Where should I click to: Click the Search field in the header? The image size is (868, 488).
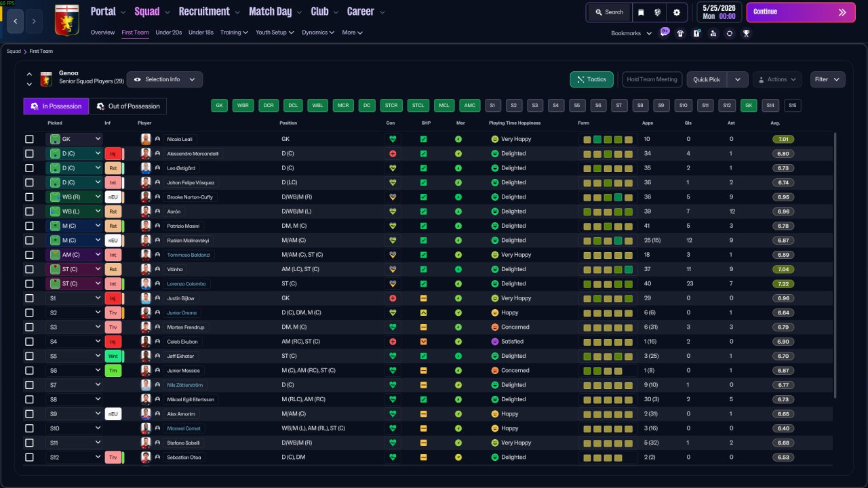608,12
